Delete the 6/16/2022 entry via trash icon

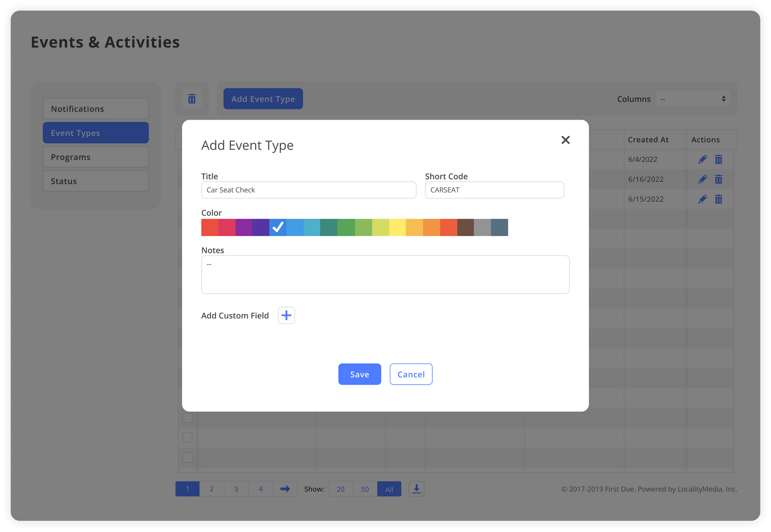[718, 179]
